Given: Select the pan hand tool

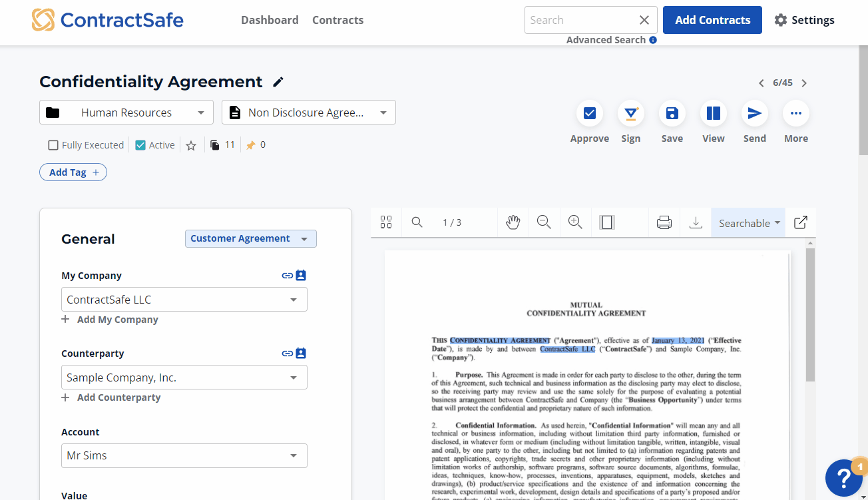Looking at the screenshot, I should coord(513,222).
